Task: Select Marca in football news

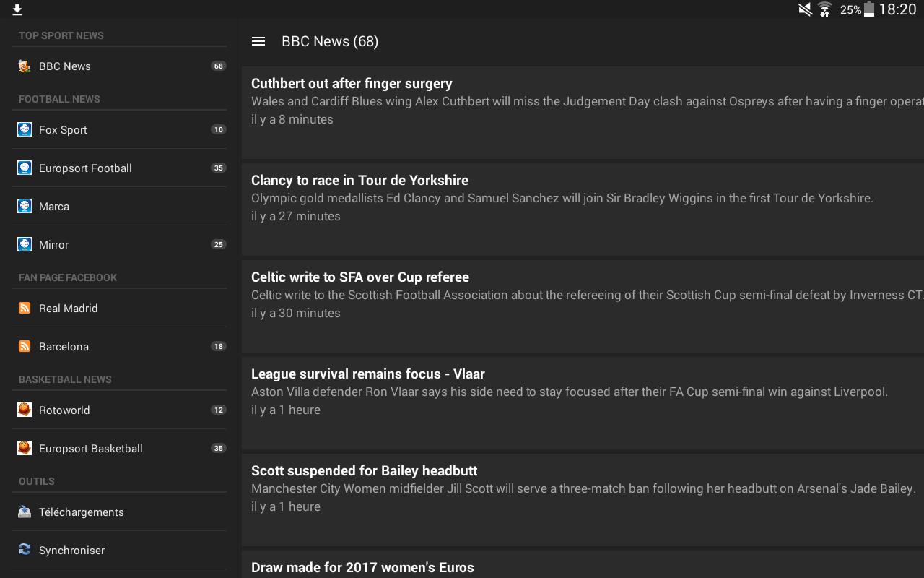Action: pyautogui.click(x=54, y=207)
